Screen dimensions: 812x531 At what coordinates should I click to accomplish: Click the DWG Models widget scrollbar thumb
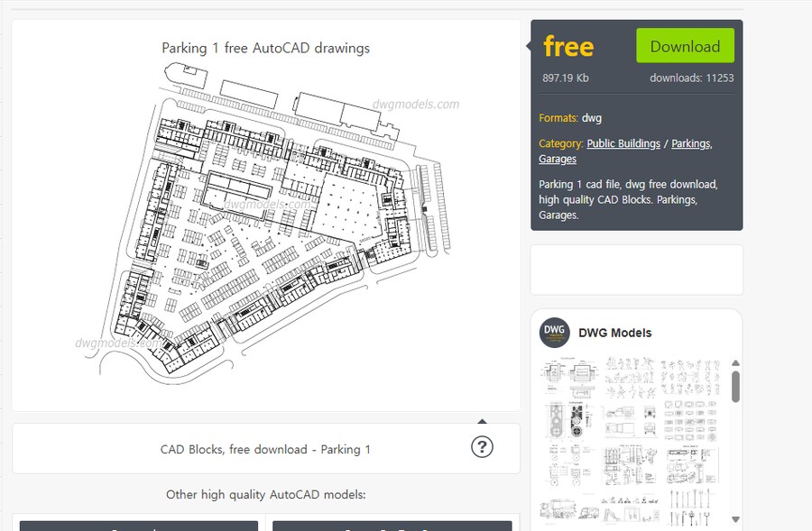click(x=735, y=386)
